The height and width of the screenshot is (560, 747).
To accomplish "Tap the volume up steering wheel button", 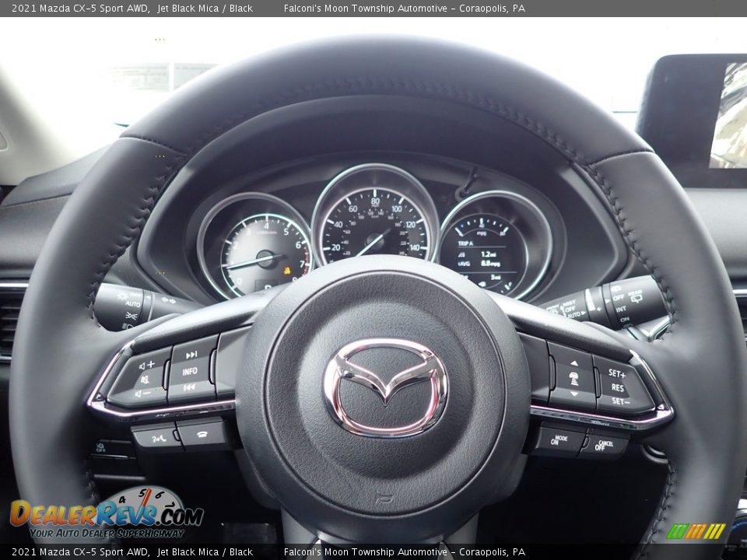I will [147, 366].
